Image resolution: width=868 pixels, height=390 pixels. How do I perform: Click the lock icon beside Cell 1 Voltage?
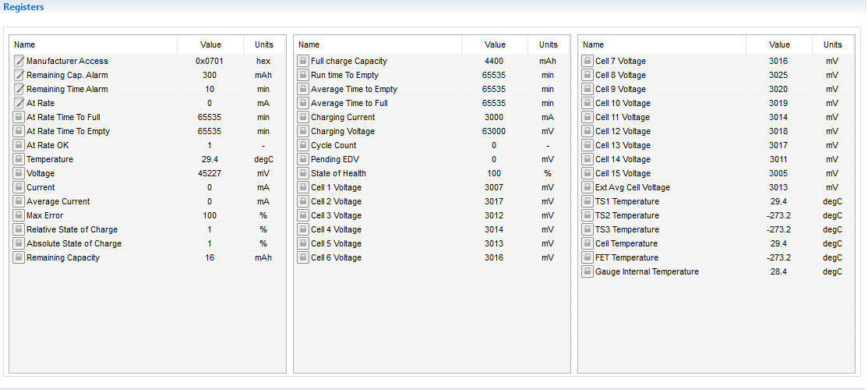tap(303, 187)
